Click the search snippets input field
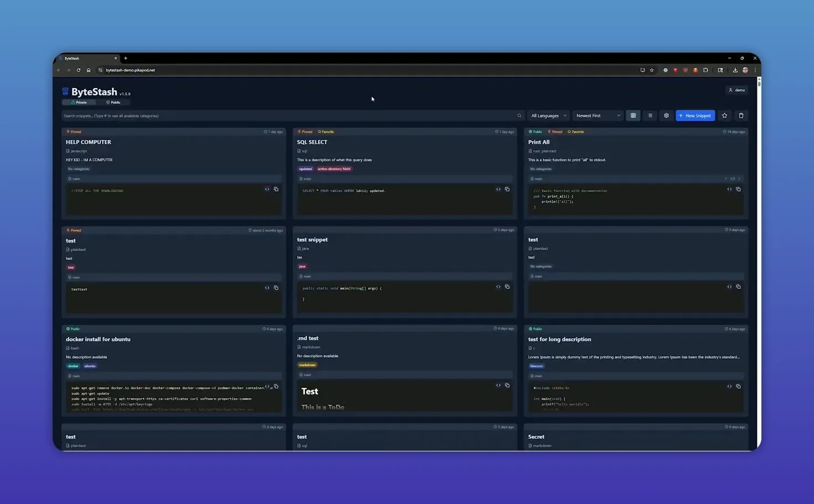 point(292,116)
